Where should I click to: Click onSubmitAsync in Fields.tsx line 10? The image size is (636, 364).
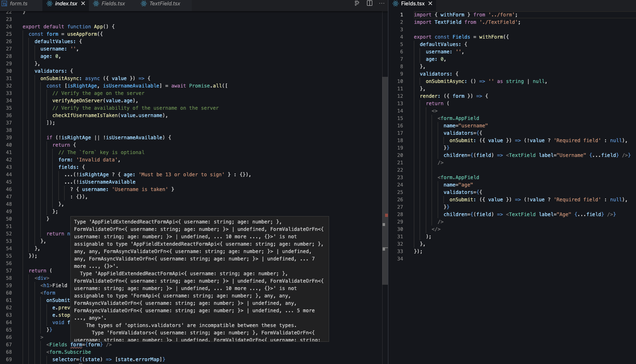[x=445, y=81]
